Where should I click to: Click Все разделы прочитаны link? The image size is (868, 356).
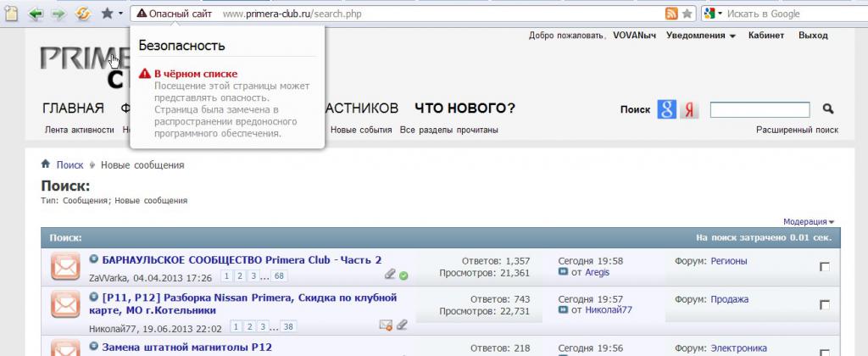pyautogui.click(x=449, y=130)
